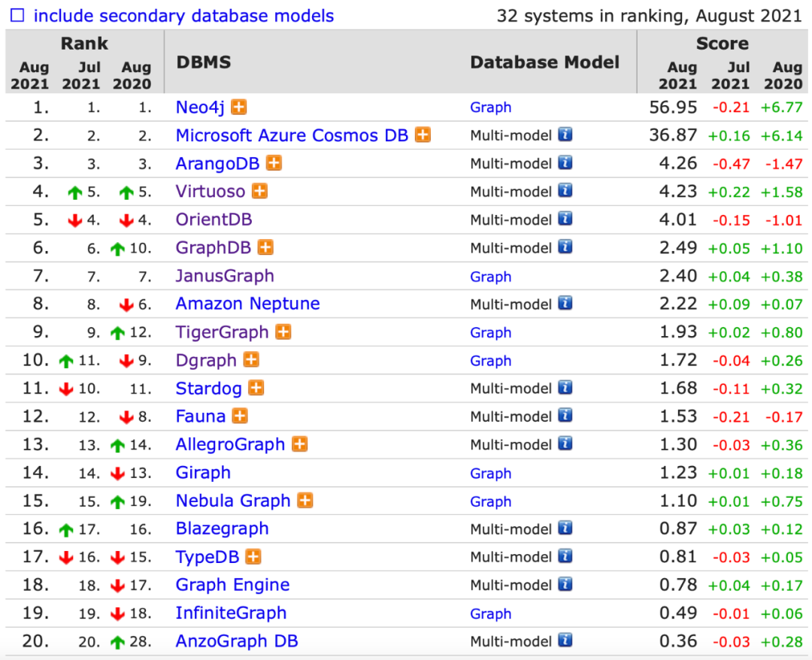Click info icon in Microsoft Azure Cosmos DB row
812x660 pixels.
tap(565, 135)
